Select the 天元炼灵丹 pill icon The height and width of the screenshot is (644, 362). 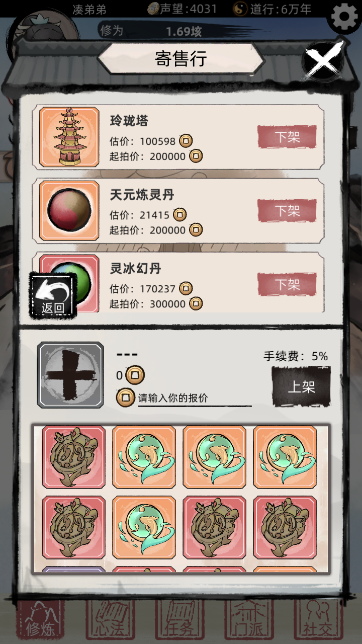click(x=69, y=211)
